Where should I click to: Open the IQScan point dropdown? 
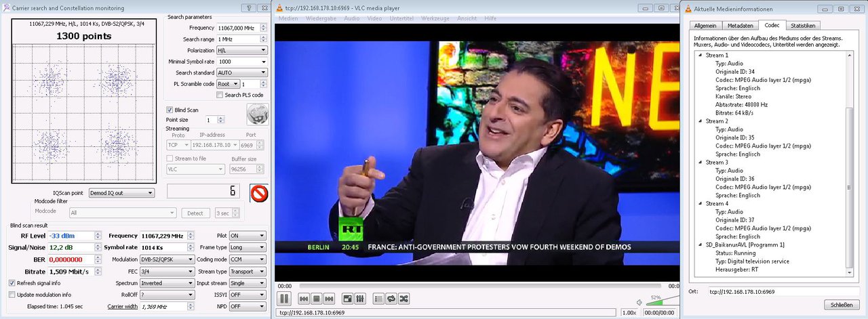pyautogui.click(x=121, y=193)
